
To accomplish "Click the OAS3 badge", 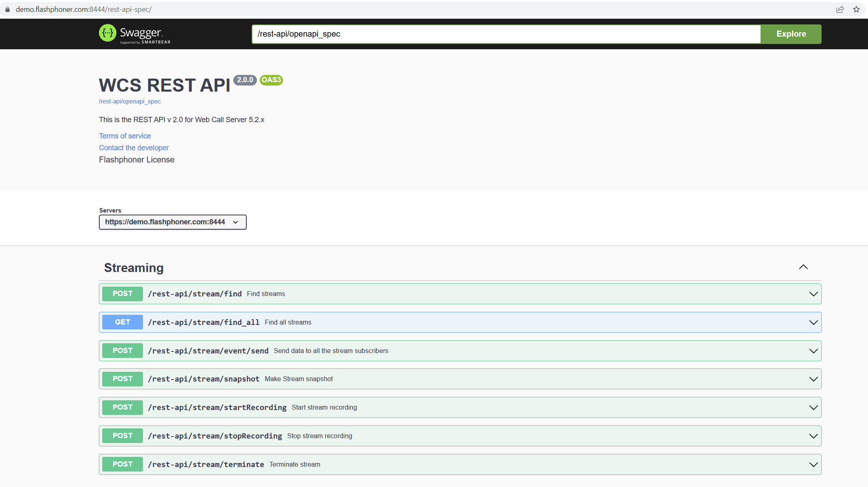I will pos(271,80).
